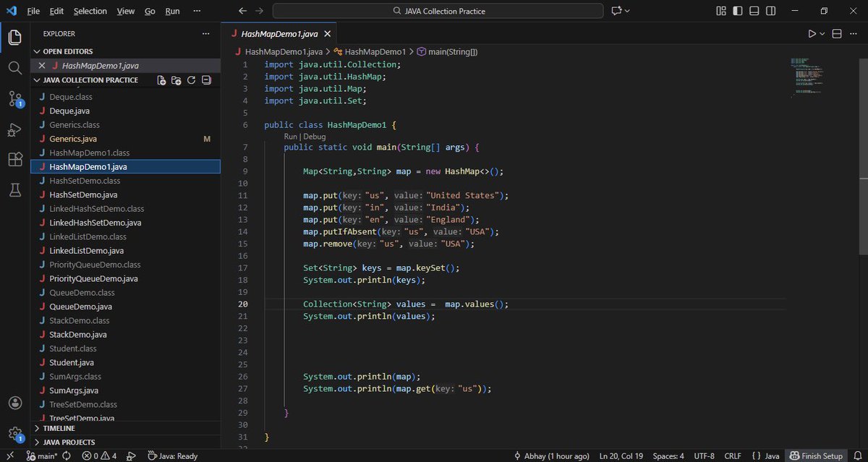Open the Explorer view in activity bar
Image resolution: width=868 pixels, height=462 pixels.
14,38
